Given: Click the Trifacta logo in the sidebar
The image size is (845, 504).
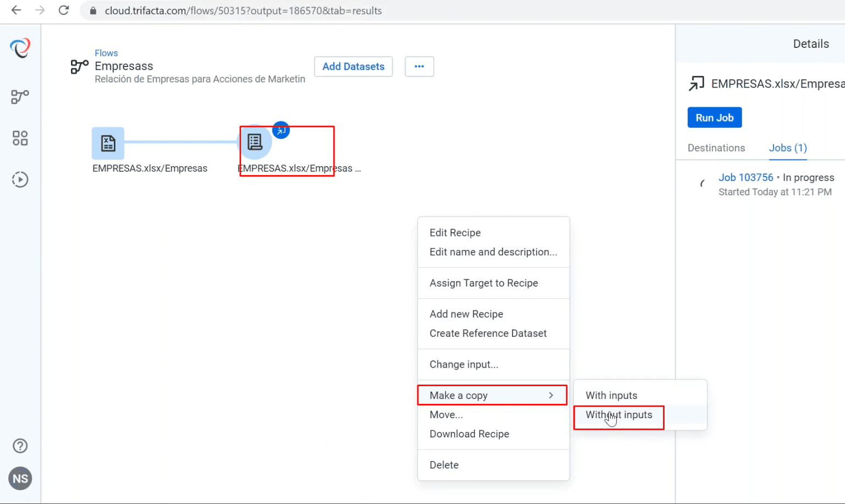Looking at the screenshot, I should (x=20, y=48).
